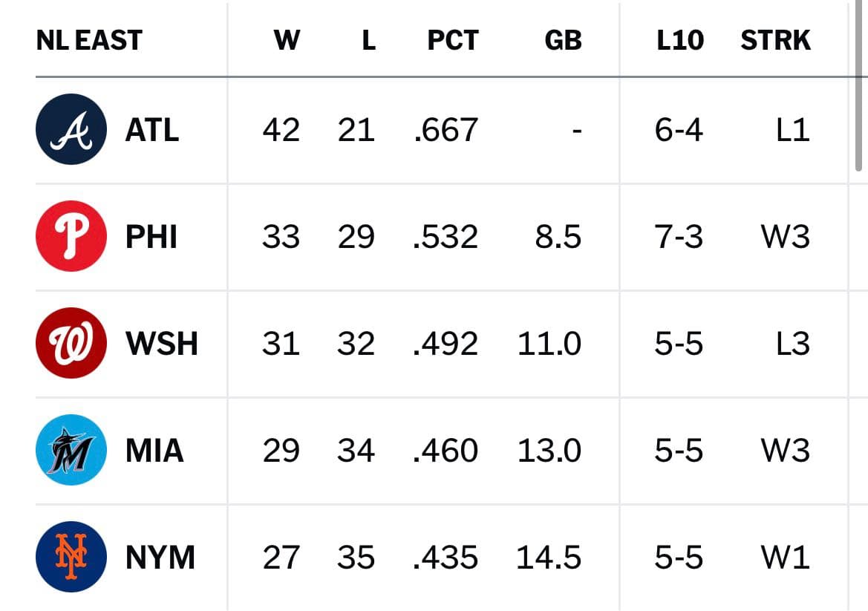This screenshot has width=868, height=611.
Task: Click the New York Mets logo
Action: pos(71,557)
